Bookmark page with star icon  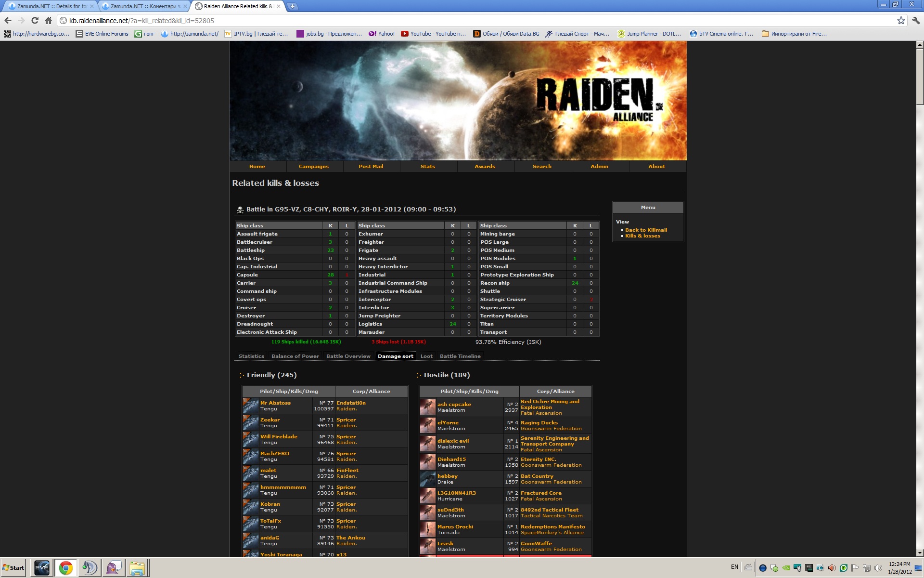pyautogui.click(x=901, y=21)
